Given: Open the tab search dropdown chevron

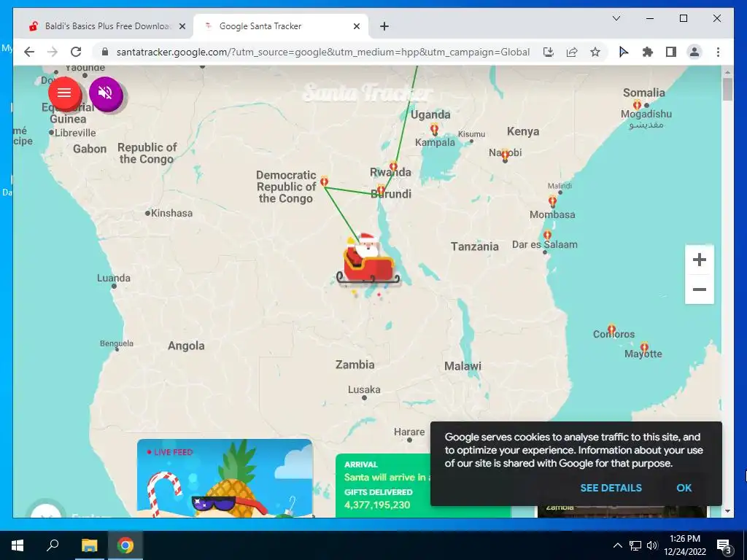Looking at the screenshot, I should 616,18.
